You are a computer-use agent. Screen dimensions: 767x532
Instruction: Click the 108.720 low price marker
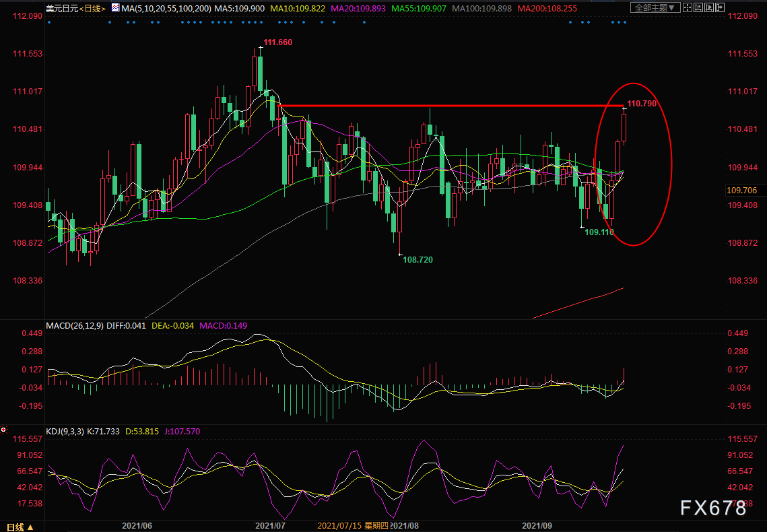pos(417,259)
